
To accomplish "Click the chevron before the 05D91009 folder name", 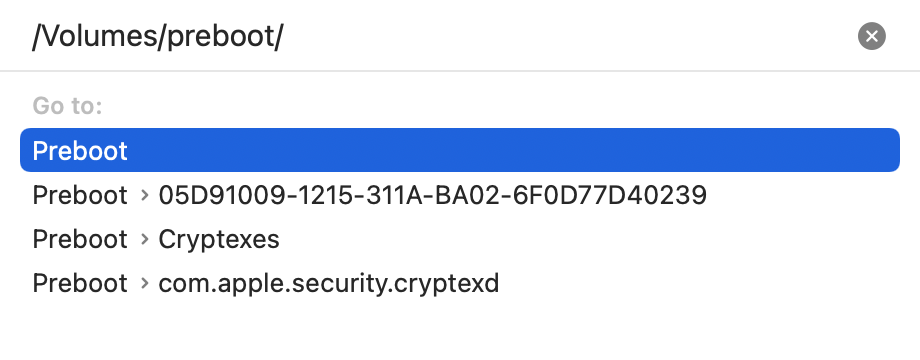I will click(x=144, y=195).
